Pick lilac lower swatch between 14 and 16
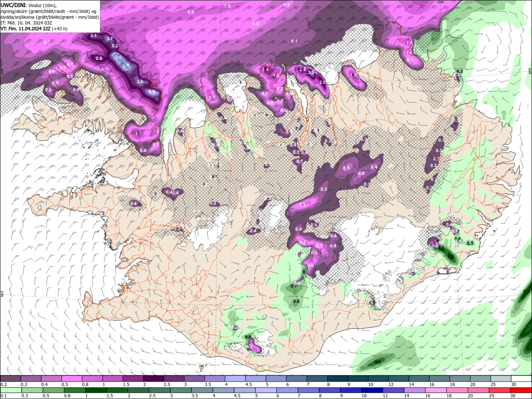Viewport: 532px width, 399px height. (414, 390)
